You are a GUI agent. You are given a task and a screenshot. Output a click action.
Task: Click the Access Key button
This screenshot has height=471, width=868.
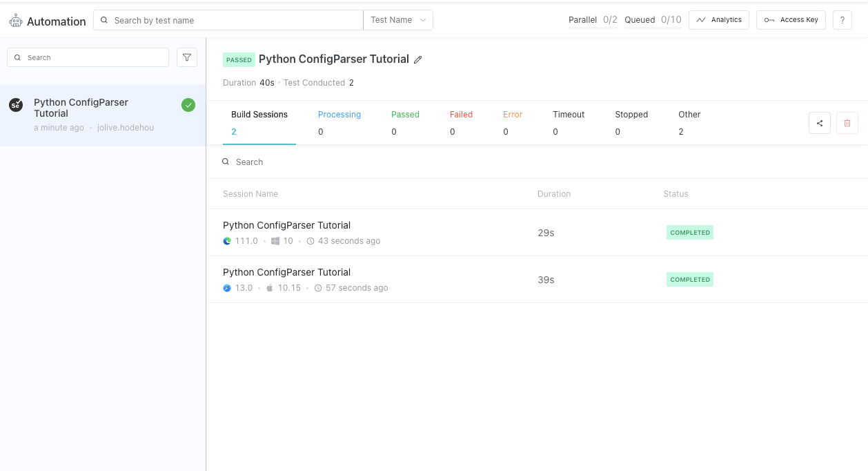coord(791,20)
